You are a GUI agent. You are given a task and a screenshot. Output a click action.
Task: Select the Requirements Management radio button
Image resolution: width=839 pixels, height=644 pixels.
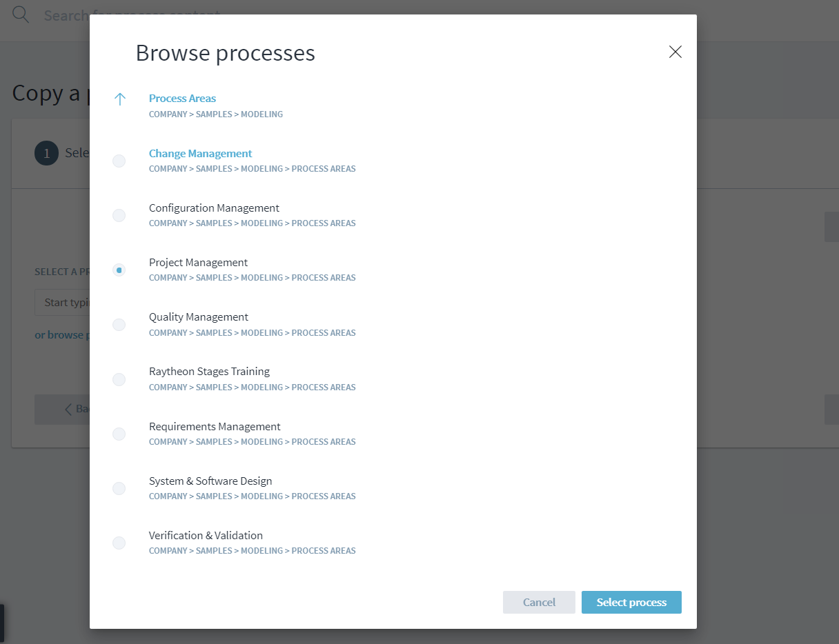(119, 434)
